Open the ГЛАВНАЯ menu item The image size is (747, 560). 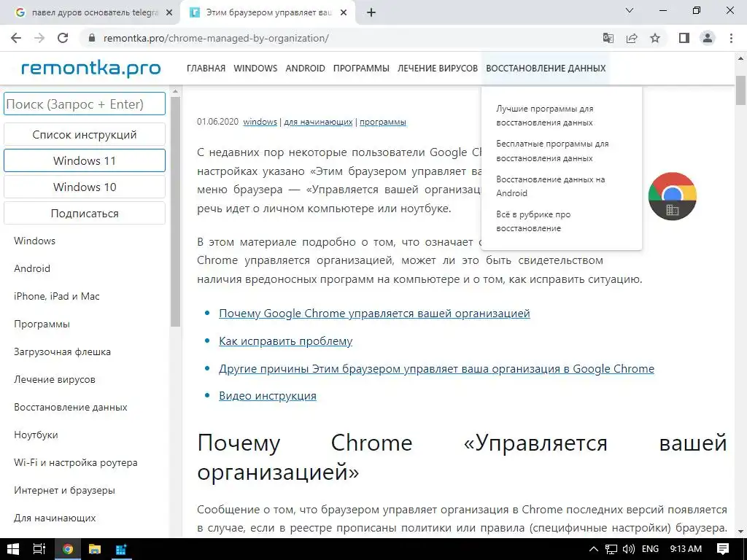tap(206, 68)
